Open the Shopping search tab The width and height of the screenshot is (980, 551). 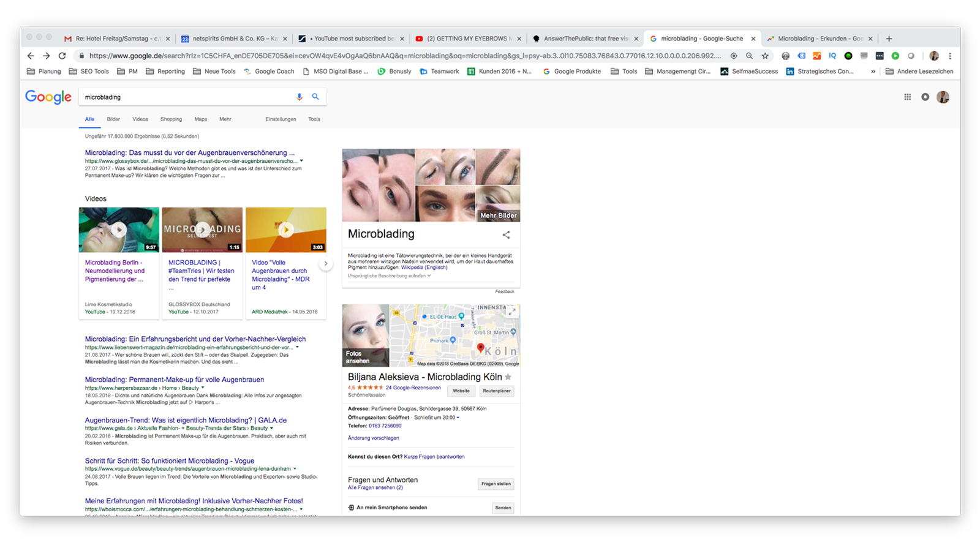(x=171, y=119)
